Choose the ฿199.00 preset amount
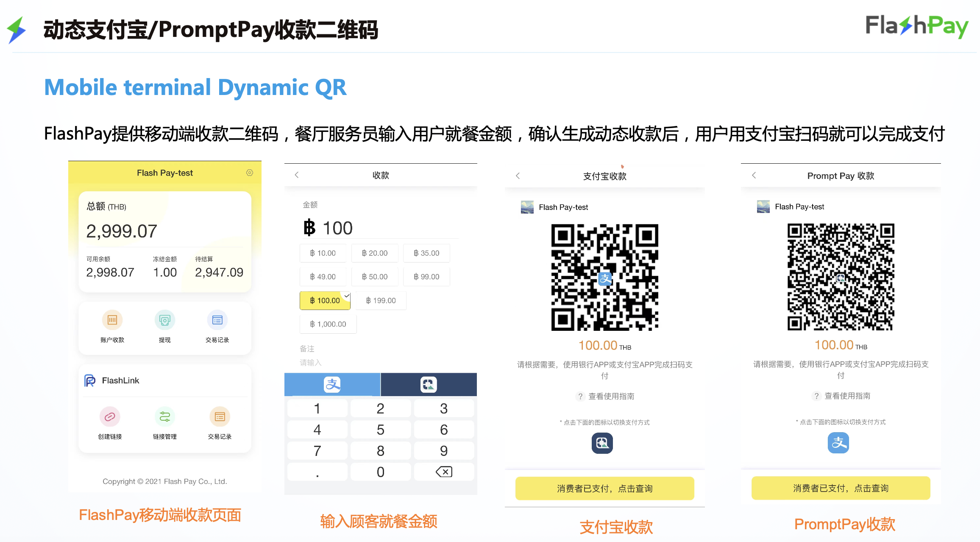The image size is (980, 542). click(x=380, y=300)
